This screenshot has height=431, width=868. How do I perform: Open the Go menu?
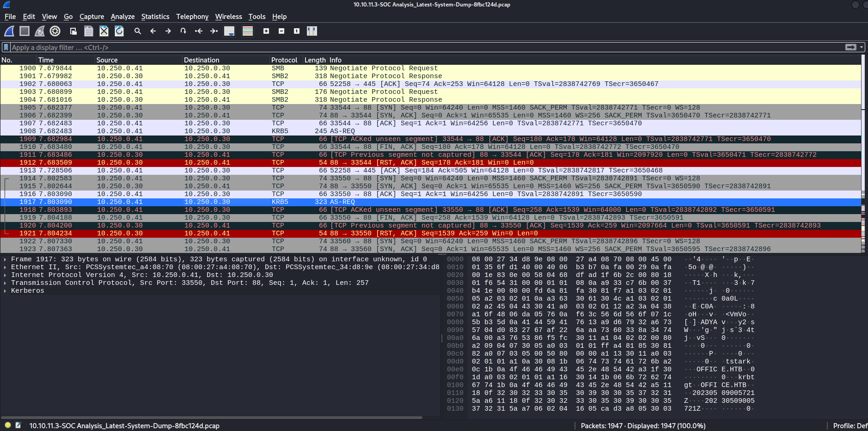pyautogui.click(x=68, y=17)
